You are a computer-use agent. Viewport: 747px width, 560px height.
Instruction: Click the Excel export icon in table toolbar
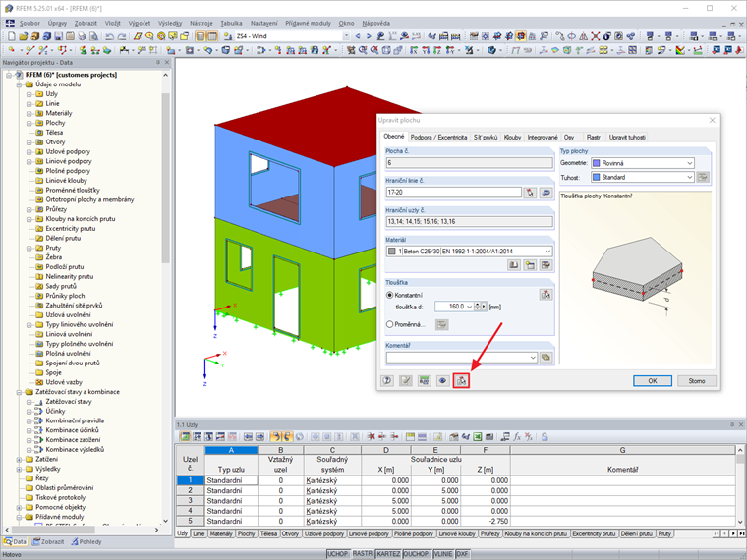[x=478, y=436]
